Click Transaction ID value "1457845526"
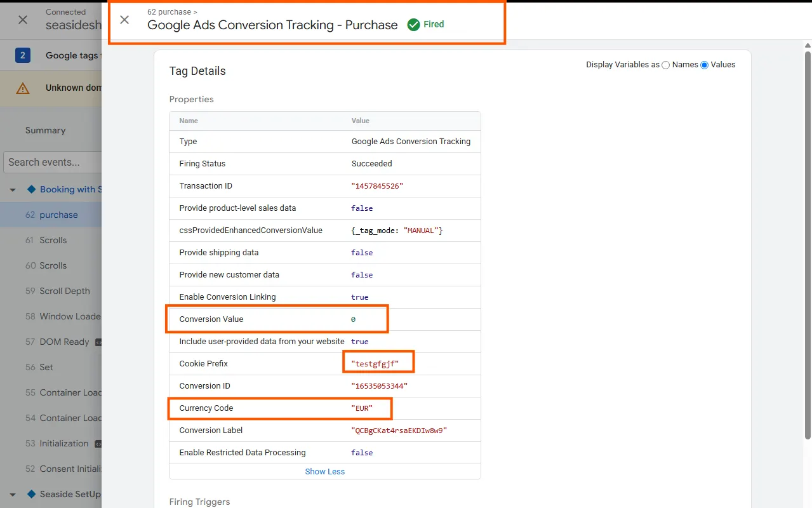 pos(377,186)
